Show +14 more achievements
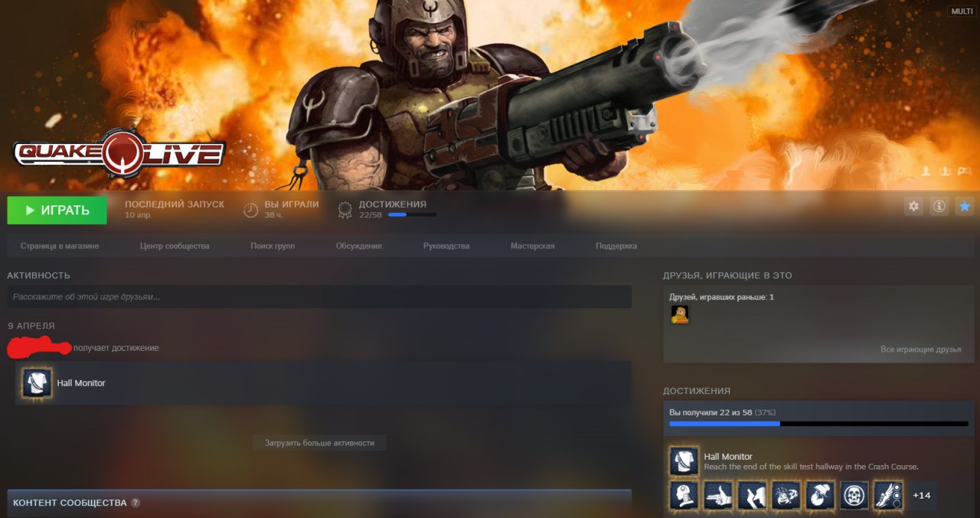Image resolution: width=980 pixels, height=518 pixels. coord(922,496)
